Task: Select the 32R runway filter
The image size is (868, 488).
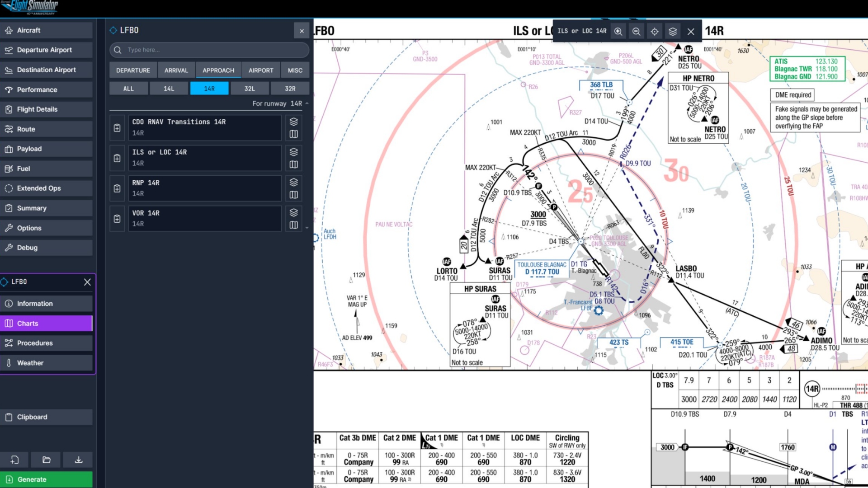Action: click(290, 89)
